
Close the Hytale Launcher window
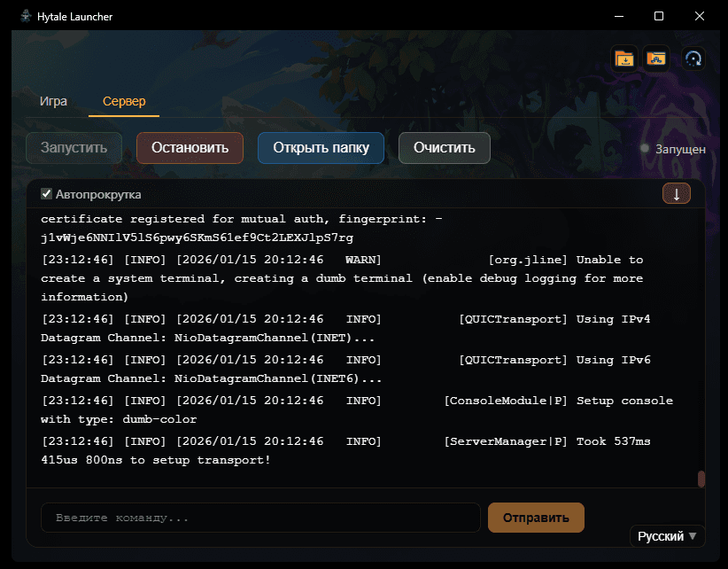tap(700, 16)
